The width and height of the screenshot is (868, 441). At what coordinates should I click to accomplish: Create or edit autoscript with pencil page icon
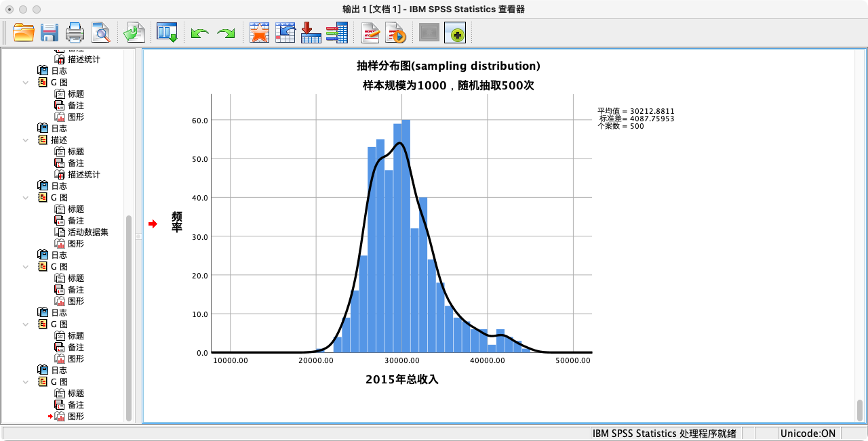(x=370, y=33)
